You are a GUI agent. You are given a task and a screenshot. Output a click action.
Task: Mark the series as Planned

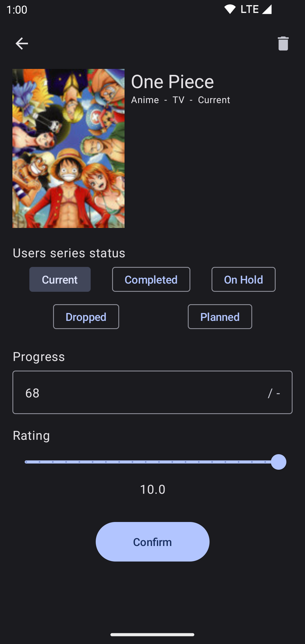coord(220,317)
